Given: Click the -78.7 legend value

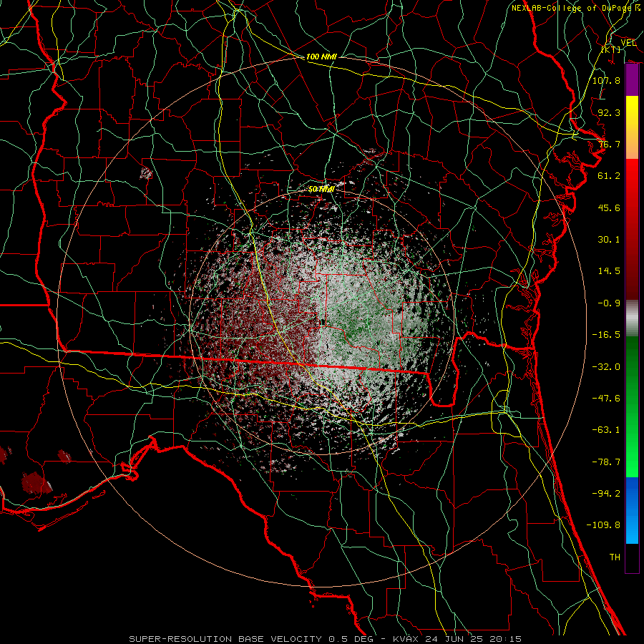Looking at the screenshot, I should click(x=606, y=462).
